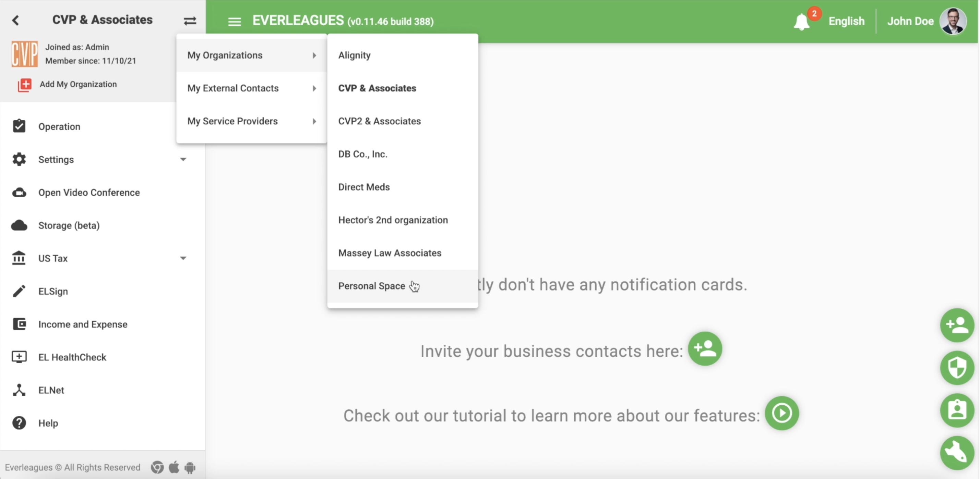Click the CVP organization logo
The image size is (980, 479).
[x=25, y=53]
